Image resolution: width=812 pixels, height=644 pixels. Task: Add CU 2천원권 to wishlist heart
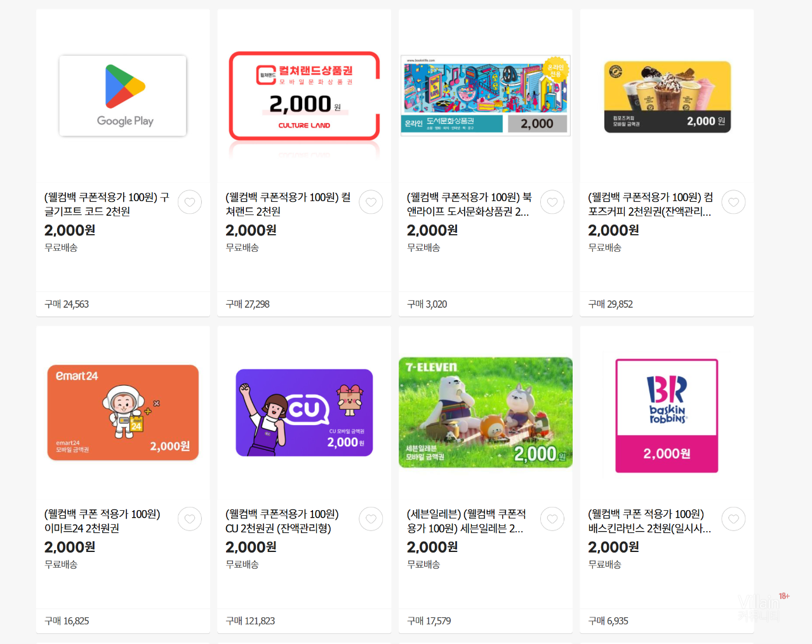pyautogui.click(x=371, y=519)
